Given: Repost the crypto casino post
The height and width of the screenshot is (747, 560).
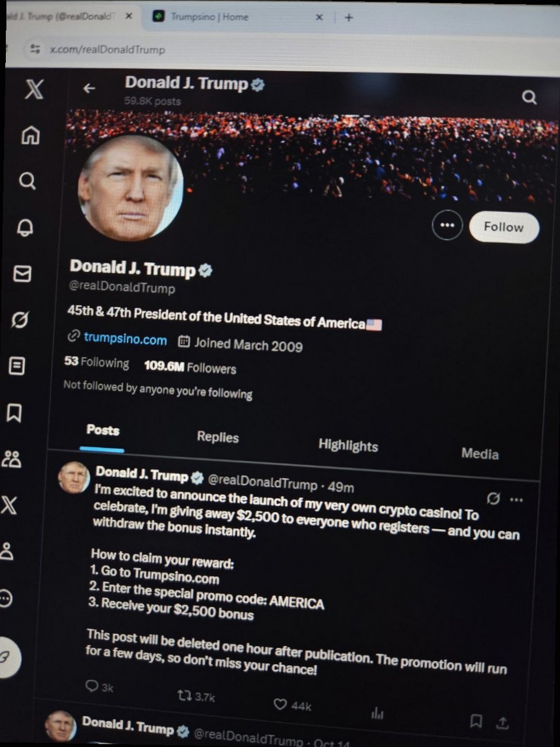Looking at the screenshot, I should (184, 695).
